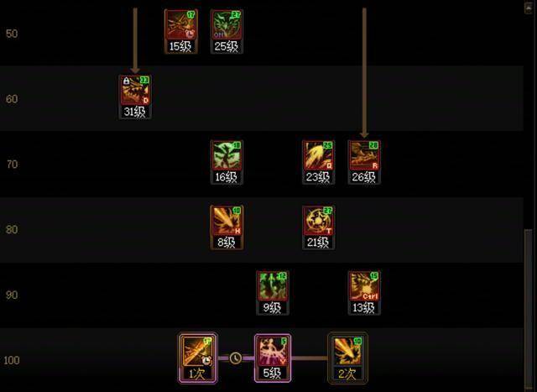Select the level 100 skill showing 1次
The width and height of the screenshot is (537, 392).
(x=198, y=358)
